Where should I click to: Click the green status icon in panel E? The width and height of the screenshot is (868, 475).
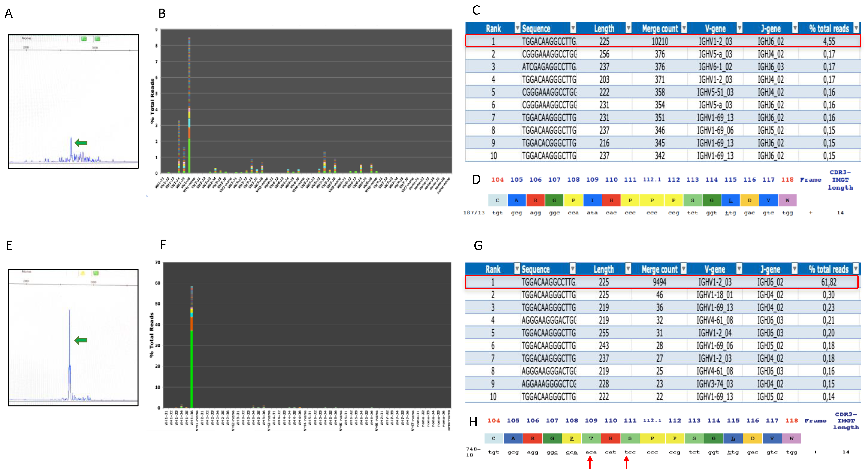(96, 273)
